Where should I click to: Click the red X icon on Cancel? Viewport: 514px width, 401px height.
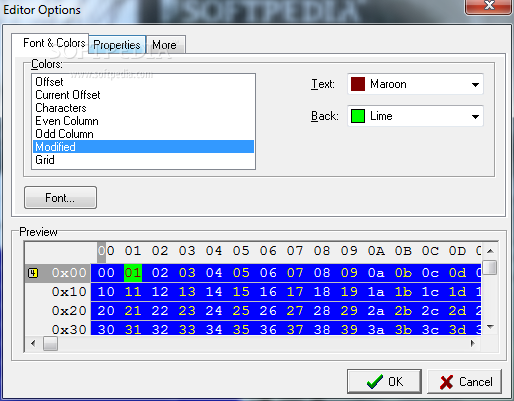tap(446, 382)
